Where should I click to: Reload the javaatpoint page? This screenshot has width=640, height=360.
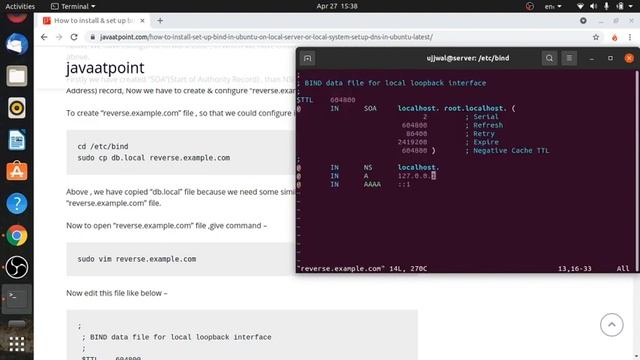74,37
